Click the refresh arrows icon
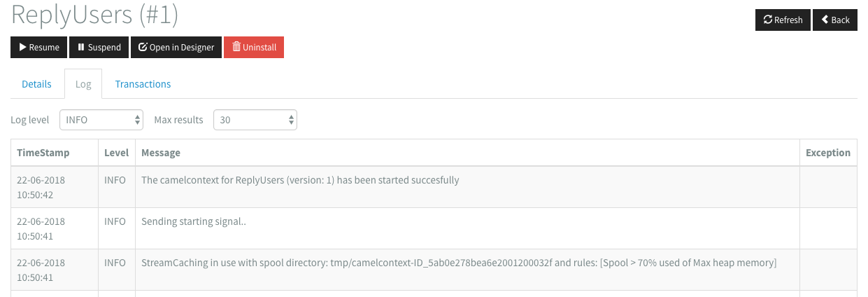 click(767, 20)
